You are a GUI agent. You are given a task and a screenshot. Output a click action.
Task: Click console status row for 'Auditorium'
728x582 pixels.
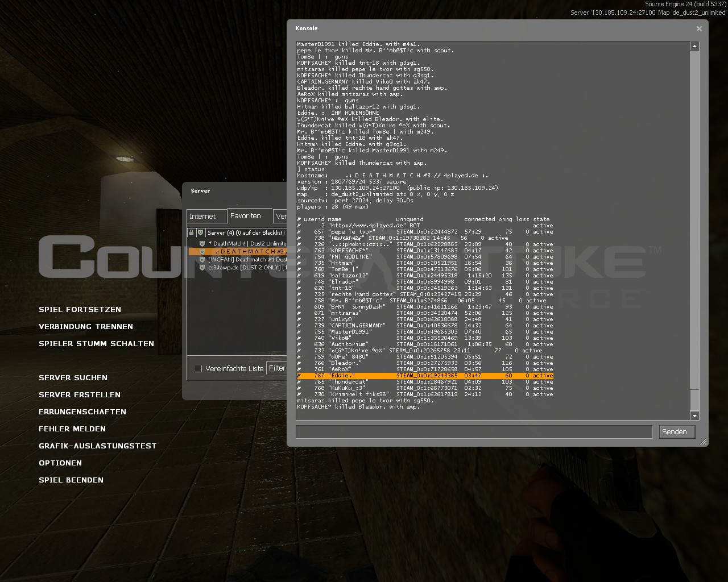pyautogui.click(x=425, y=344)
